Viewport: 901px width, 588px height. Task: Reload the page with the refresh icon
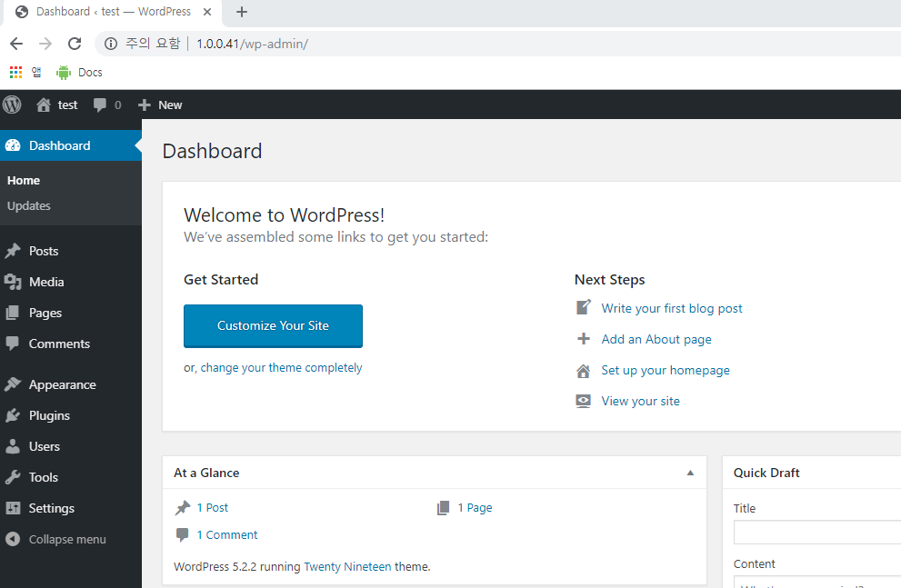75,44
